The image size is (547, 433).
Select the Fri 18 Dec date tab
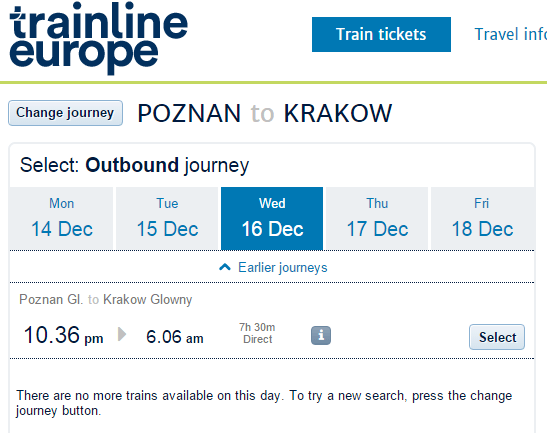coord(482,218)
